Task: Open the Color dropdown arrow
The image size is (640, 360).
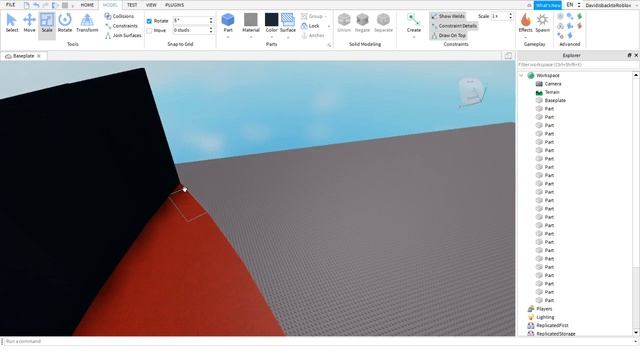Action: tap(271, 37)
